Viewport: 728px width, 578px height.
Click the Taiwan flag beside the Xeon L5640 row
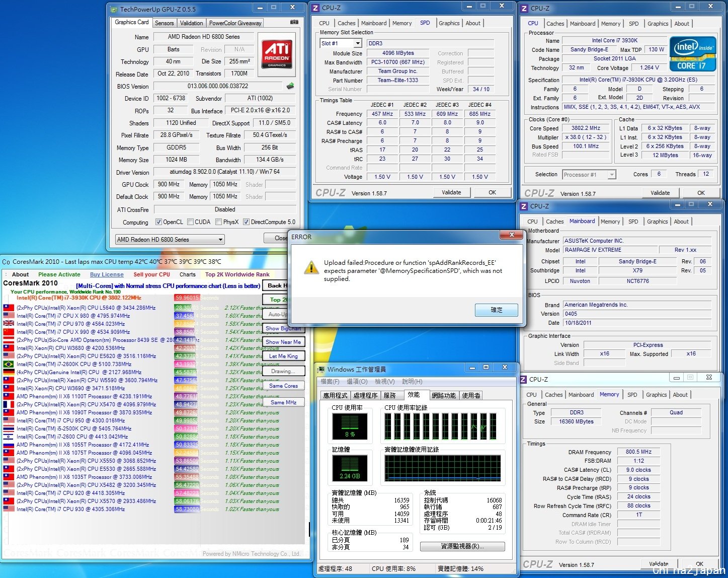[x=9, y=308]
